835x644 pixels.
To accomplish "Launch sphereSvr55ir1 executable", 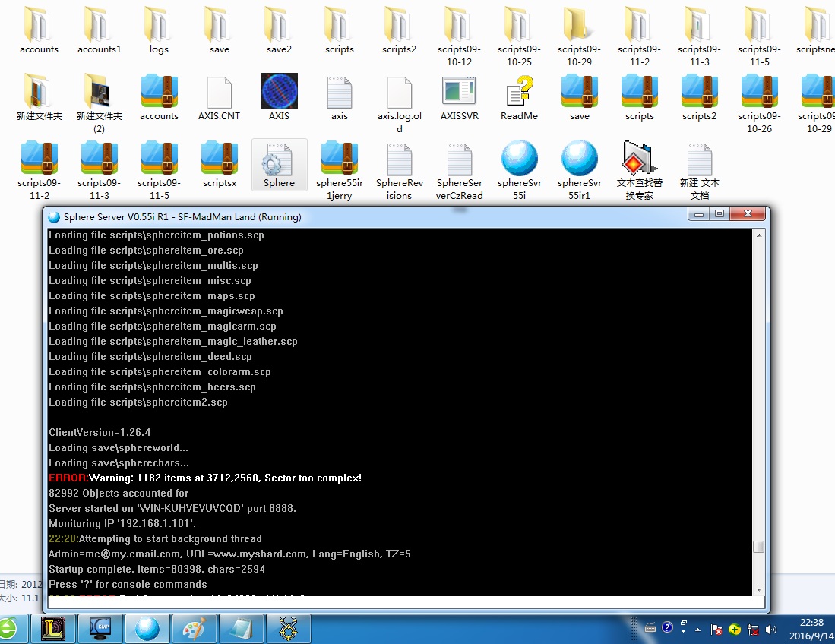I will point(580,170).
